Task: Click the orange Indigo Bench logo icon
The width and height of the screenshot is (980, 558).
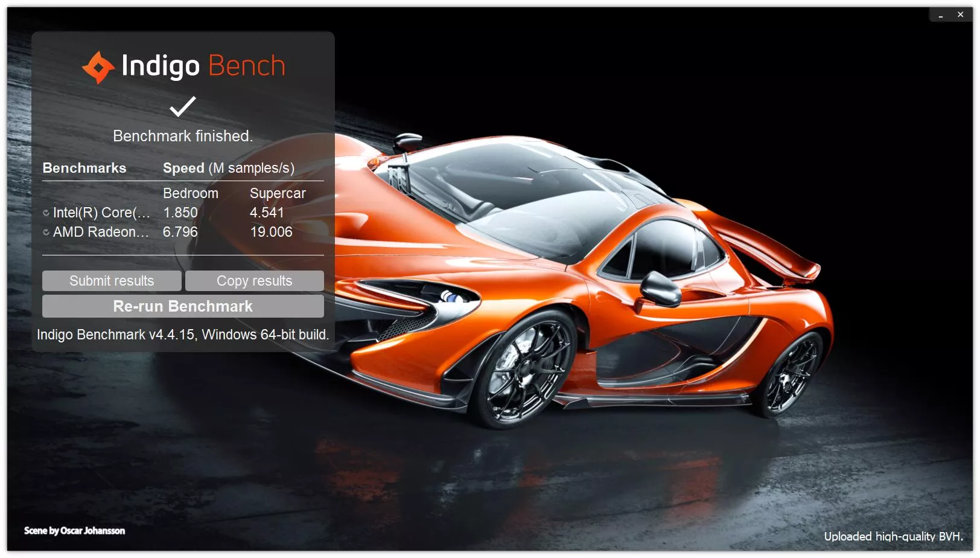Action: pos(98,67)
